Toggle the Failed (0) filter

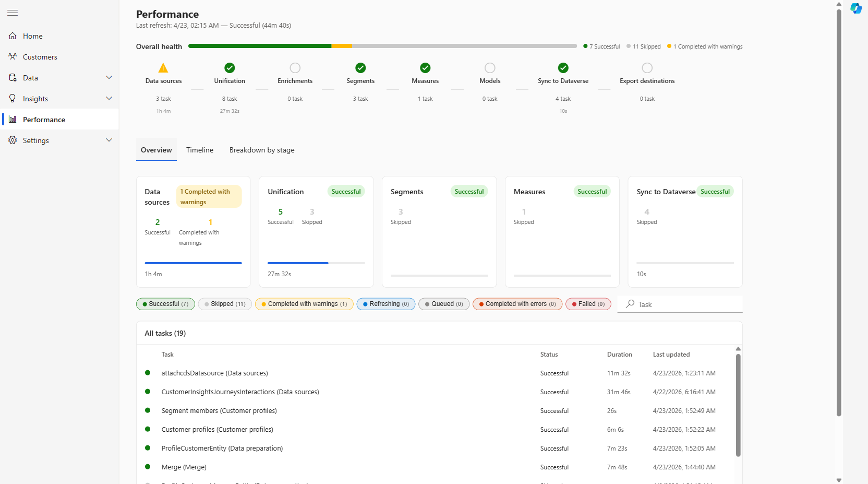588,304
